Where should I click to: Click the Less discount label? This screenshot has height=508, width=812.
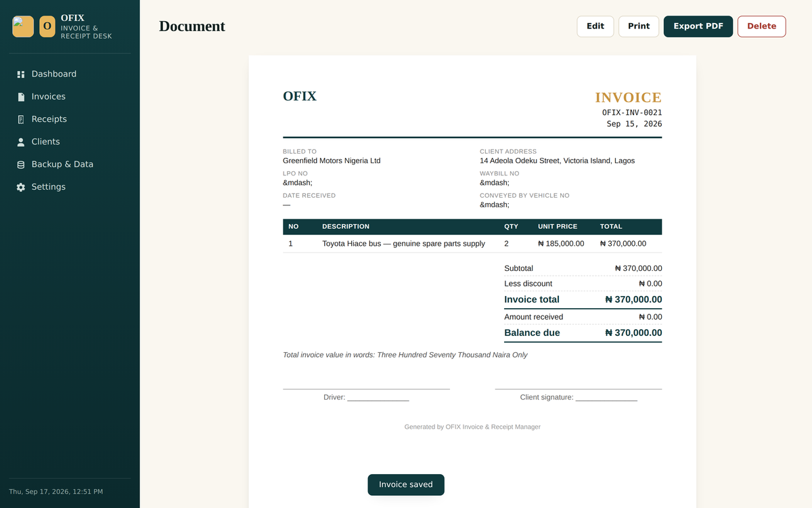click(x=528, y=284)
